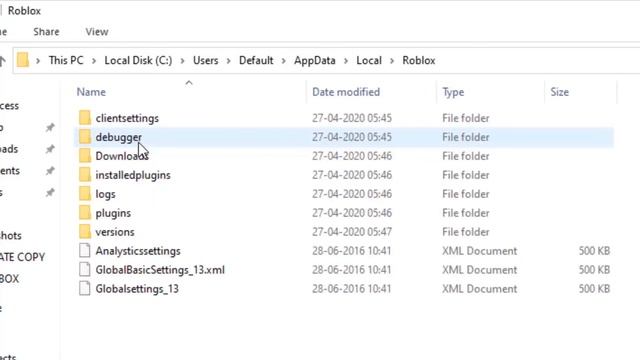
Task: Navigate to Default in breadcrumb
Action: coord(256,60)
